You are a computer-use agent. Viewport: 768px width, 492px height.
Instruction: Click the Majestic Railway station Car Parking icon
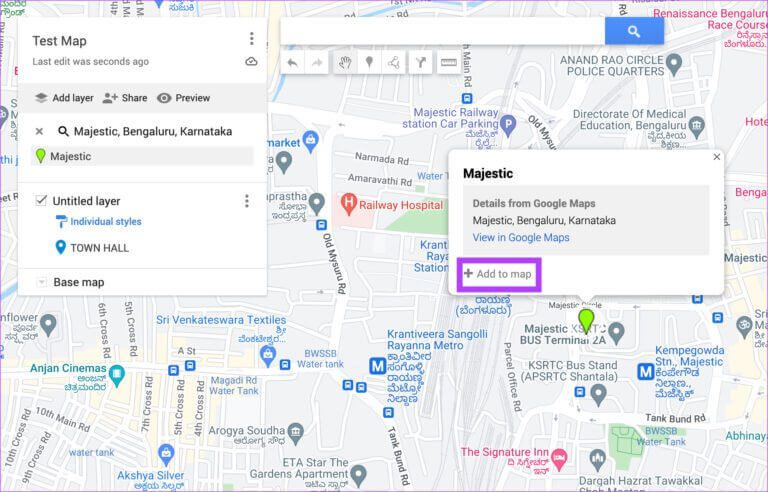point(508,124)
